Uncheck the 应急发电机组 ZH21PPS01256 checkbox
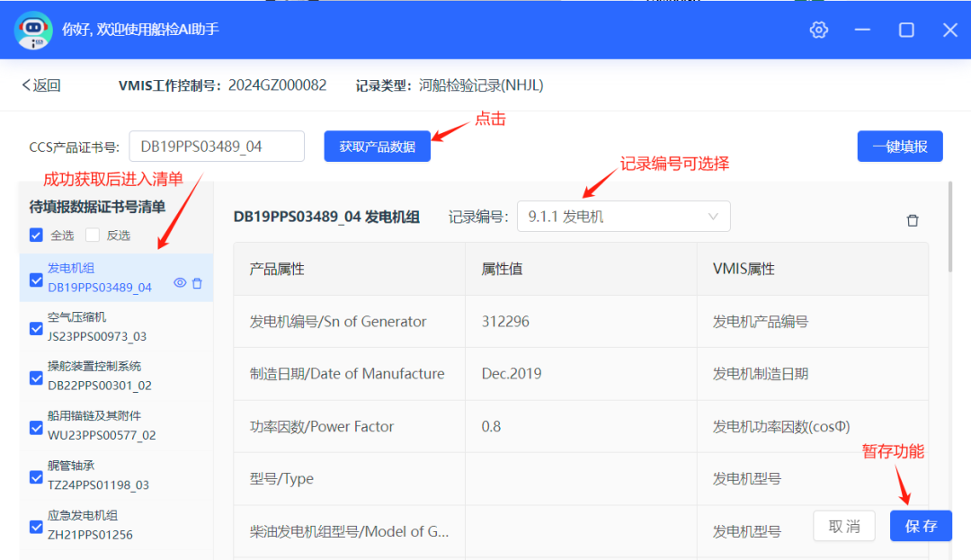 (36, 527)
